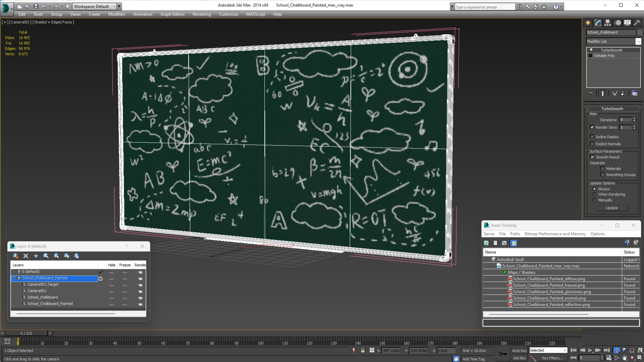This screenshot has width=644, height=362.
Task: Go to the start frame
Action: (573, 350)
